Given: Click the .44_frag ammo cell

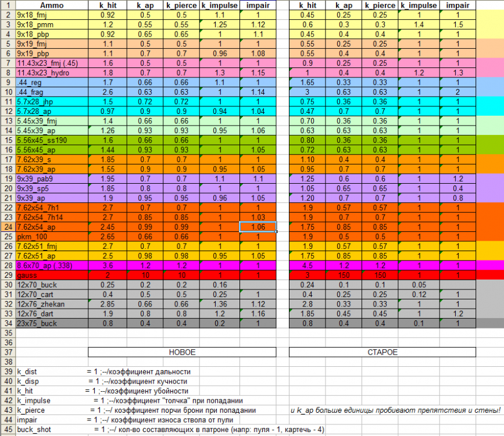Looking at the screenshot, I should pos(52,92).
